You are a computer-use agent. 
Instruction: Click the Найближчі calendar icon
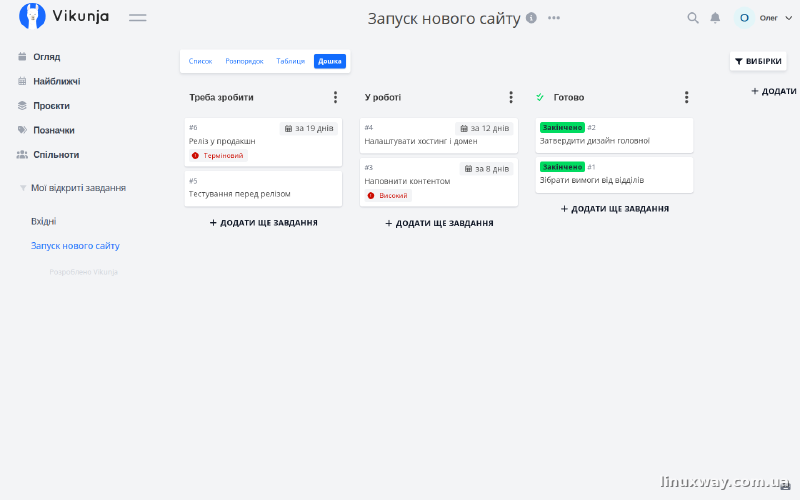pyautogui.click(x=22, y=81)
